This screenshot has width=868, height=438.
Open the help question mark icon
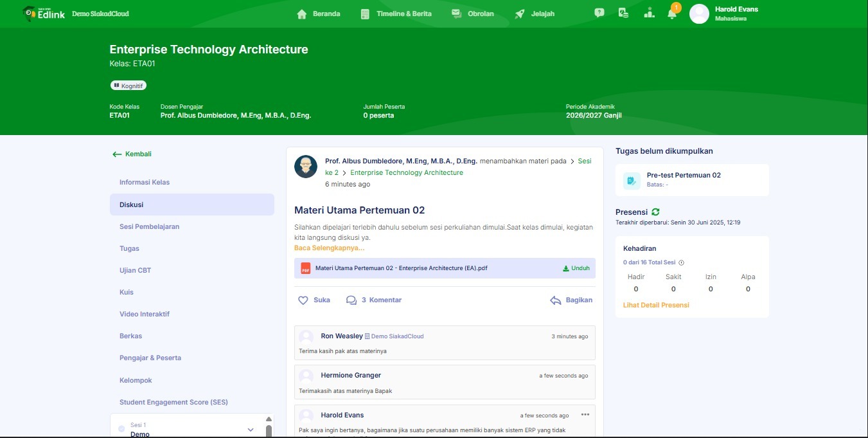pyautogui.click(x=599, y=13)
